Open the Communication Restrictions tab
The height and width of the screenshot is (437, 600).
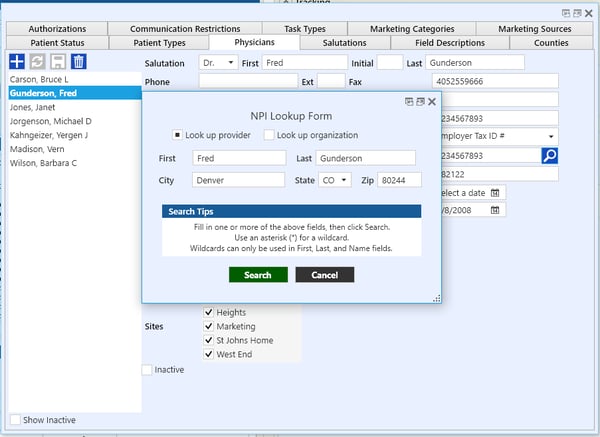point(185,29)
